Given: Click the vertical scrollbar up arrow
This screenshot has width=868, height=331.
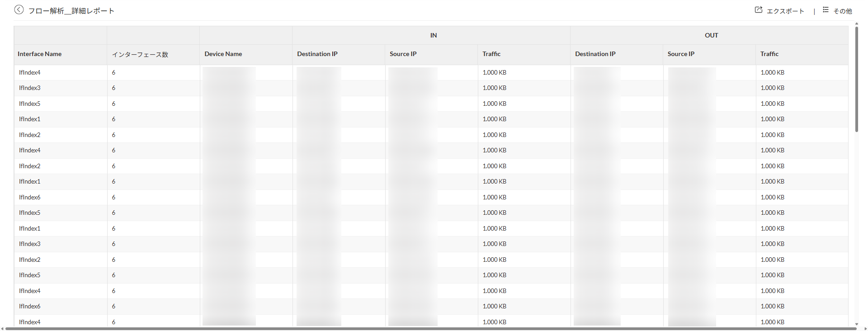Looking at the screenshot, I should point(857,24).
